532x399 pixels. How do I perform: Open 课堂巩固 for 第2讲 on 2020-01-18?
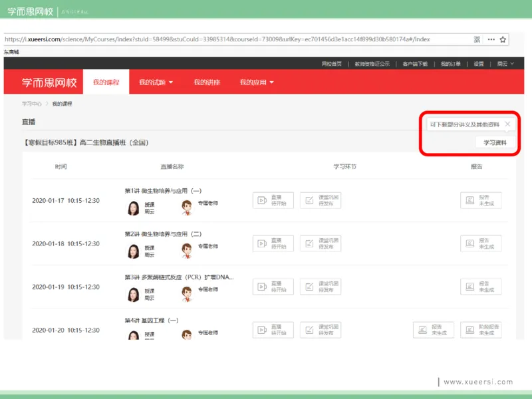pos(321,243)
